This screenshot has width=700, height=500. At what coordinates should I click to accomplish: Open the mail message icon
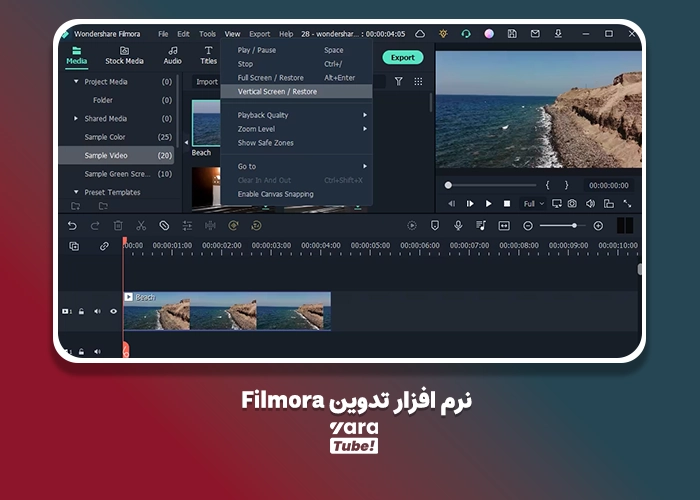pos(535,33)
